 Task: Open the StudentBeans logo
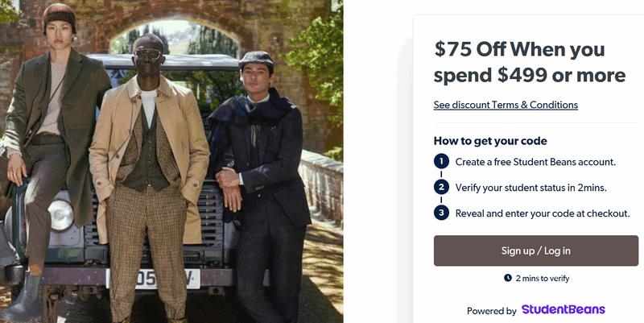tap(563, 309)
